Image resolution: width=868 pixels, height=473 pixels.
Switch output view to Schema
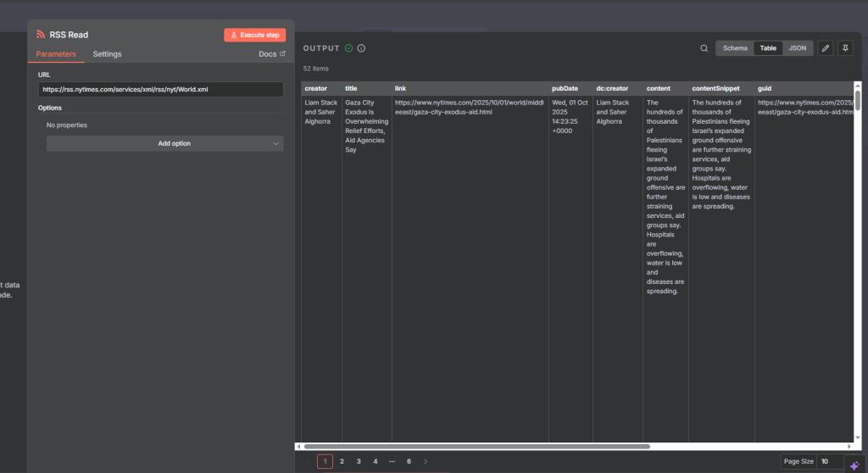(x=735, y=48)
